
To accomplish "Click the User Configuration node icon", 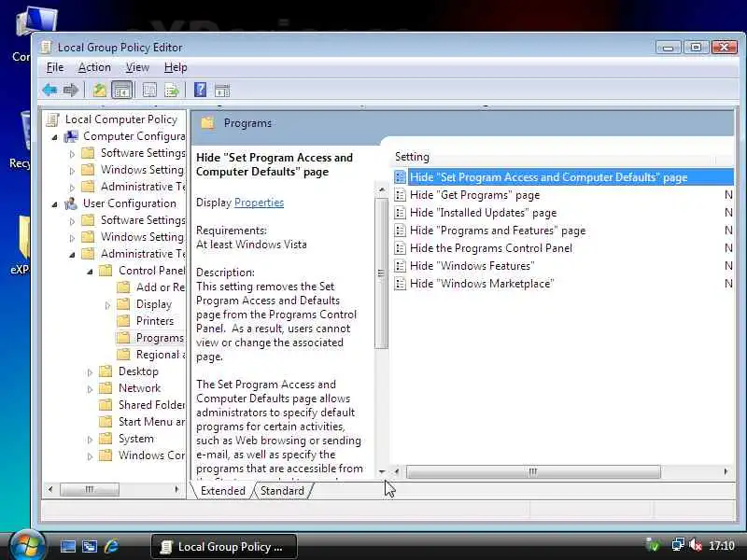I will tap(71, 203).
